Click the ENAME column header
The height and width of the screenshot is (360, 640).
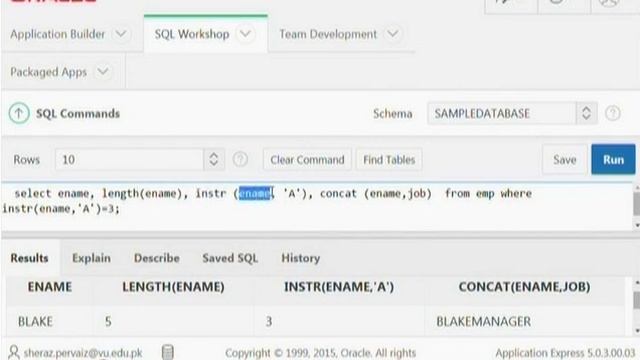[x=50, y=287]
